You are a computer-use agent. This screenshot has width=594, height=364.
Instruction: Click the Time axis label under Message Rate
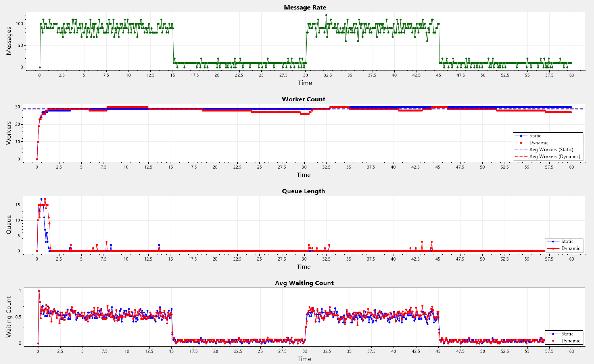pos(305,83)
